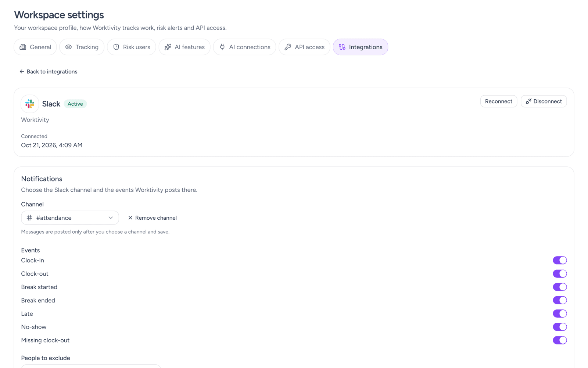Screen dimensions: 588x368
Task: Click the Oct 21, 2026, 4:09 AM date
Action: [x=52, y=145]
